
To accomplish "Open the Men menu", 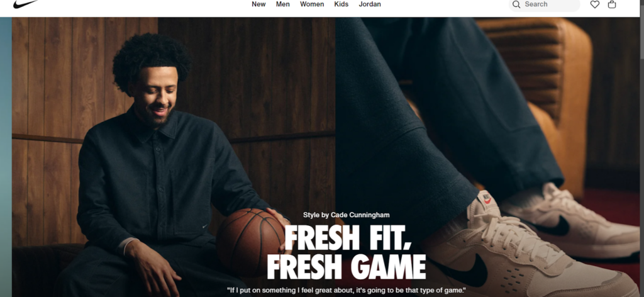I will click(282, 4).
